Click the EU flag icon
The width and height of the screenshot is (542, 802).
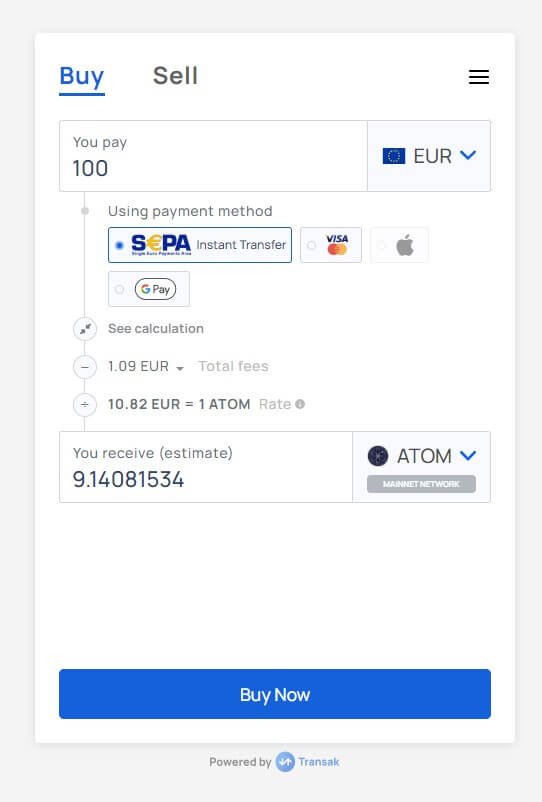point(394,155)
